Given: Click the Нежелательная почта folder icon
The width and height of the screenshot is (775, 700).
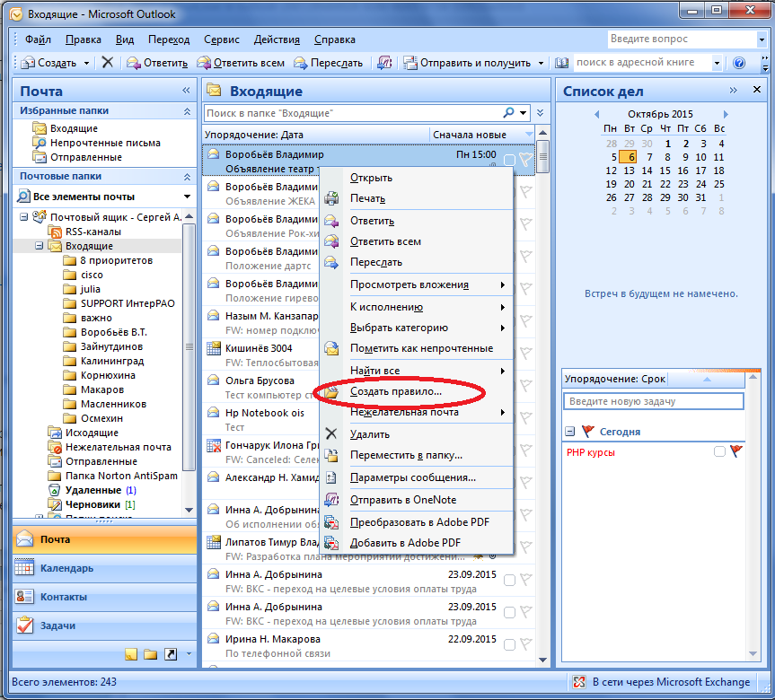Looking at the screenshot, I should 55,447.
